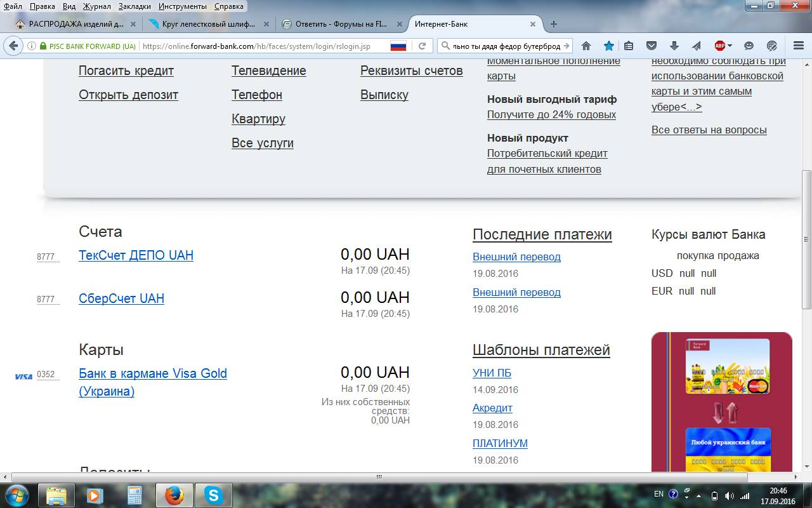Open the Телефон payment link
Screen dimensions: 812x508
pos(257,95)
